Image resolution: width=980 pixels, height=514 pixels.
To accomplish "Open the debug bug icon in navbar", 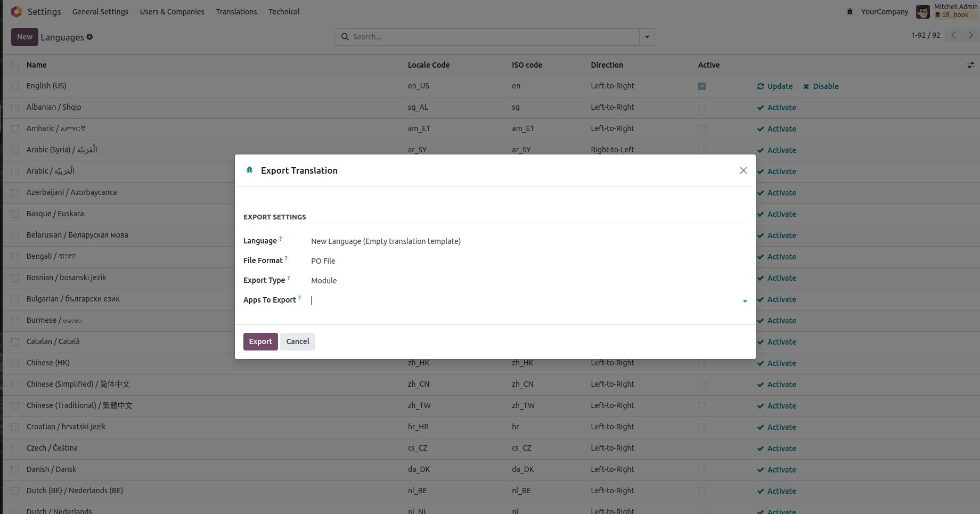I will click(x=850, y=12).
